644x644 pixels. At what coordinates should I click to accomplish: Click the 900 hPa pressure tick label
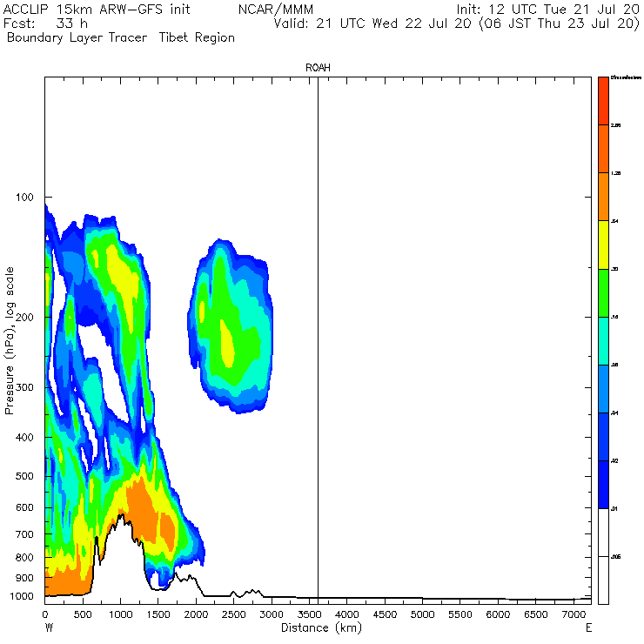(x=24, y=578)
